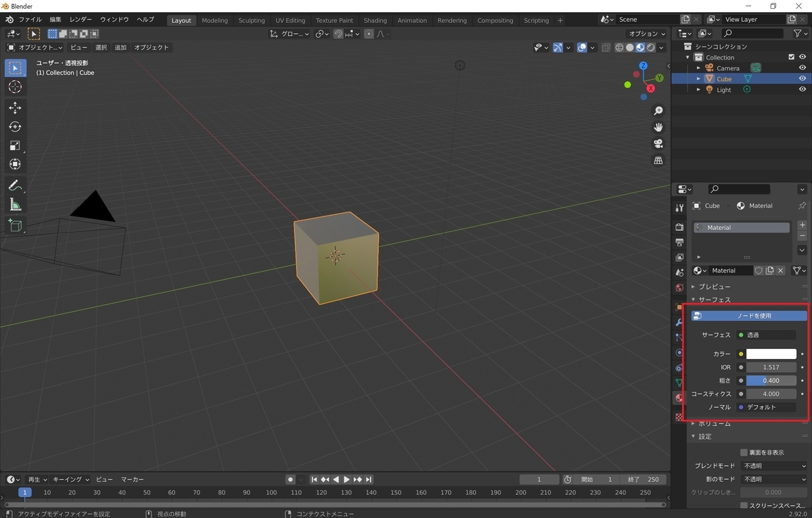Switch orthographic/perspective grid icon
The image size is (812, 518).
tap(658, 160)
